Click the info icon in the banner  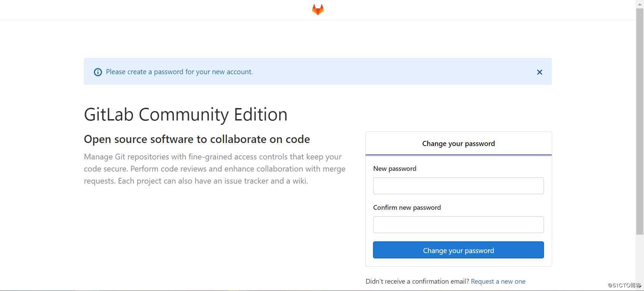[x=98, y=72]
